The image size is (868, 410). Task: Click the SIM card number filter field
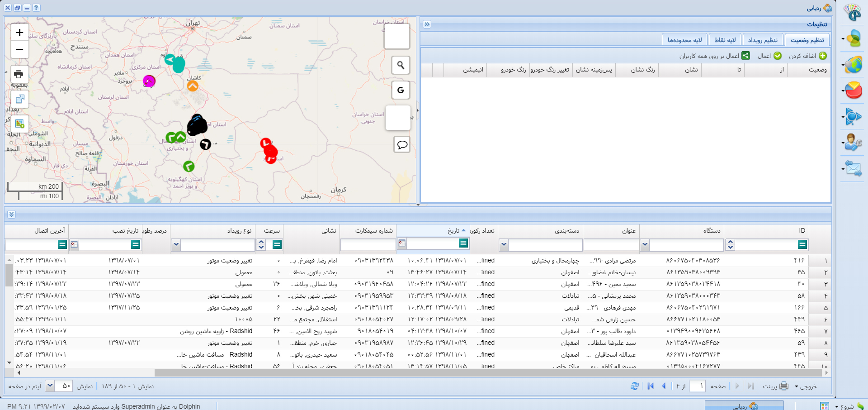click(368, 245)
